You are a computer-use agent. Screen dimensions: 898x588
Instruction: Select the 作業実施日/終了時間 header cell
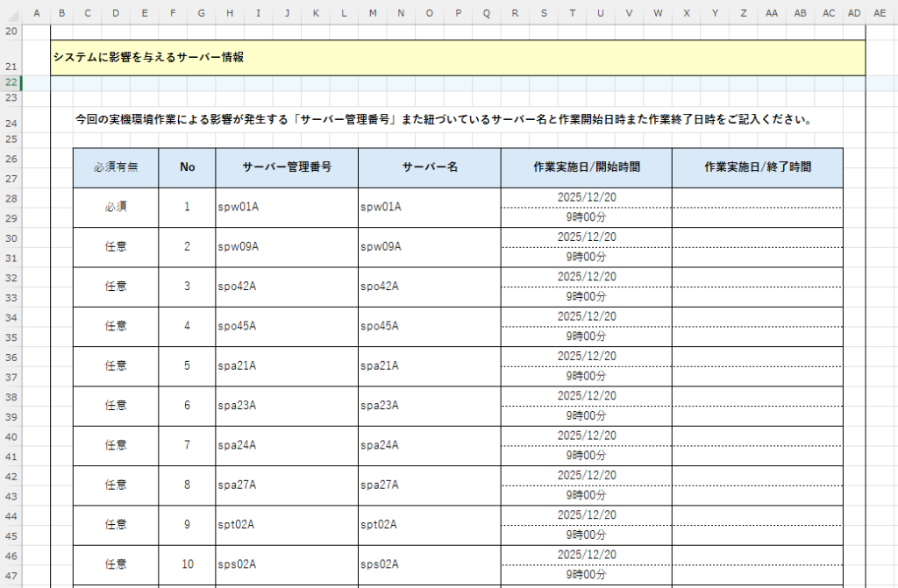point(757,166)
